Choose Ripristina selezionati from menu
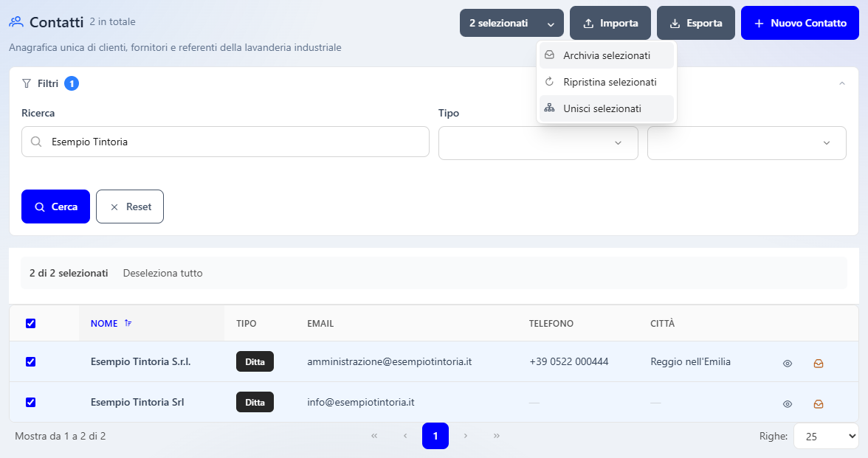Viewport: 868px width, 458px height. click(607, 82)
